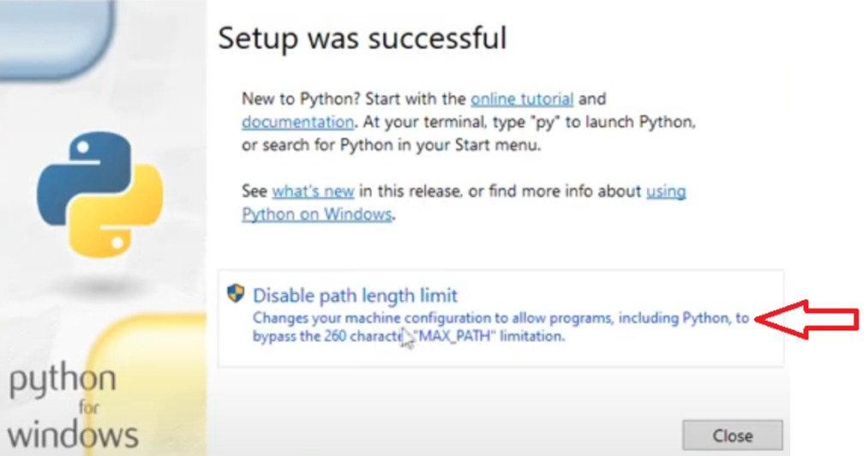Click the UAC shield icon
This screenshot has height=456, width=868.
(x=236, y=293)
